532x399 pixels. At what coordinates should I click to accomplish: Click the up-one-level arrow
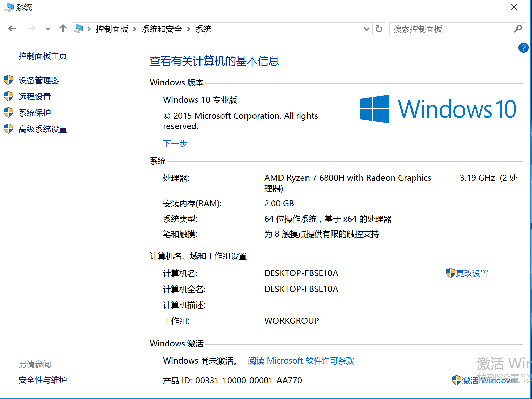[63, 29]
